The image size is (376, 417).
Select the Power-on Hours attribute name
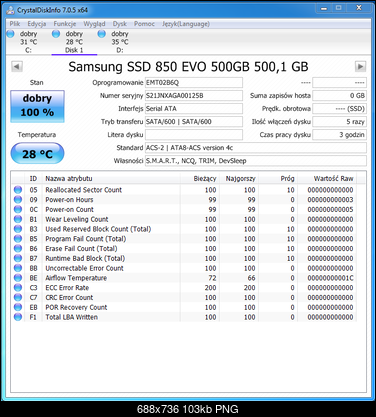(x=69, y=200)
